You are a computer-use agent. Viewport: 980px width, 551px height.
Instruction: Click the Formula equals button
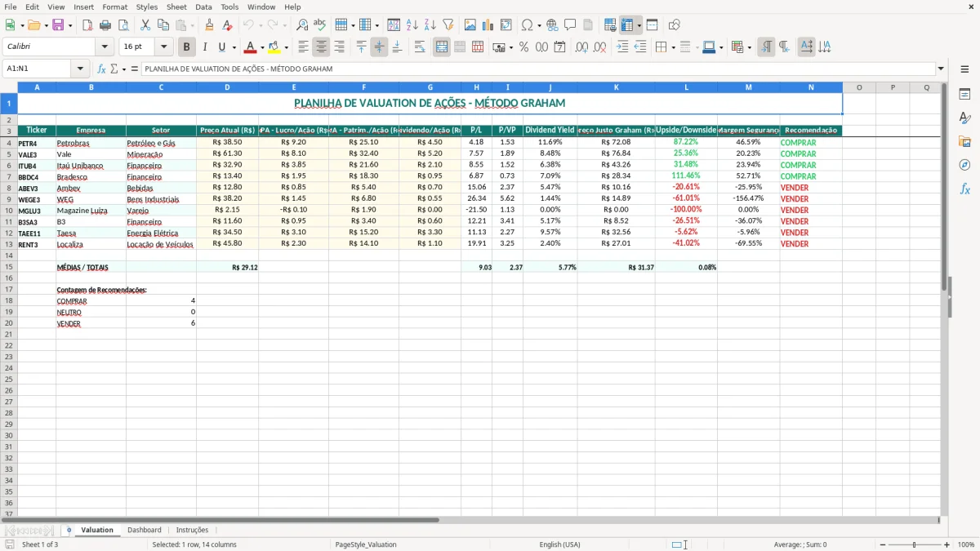pos(135,69)
